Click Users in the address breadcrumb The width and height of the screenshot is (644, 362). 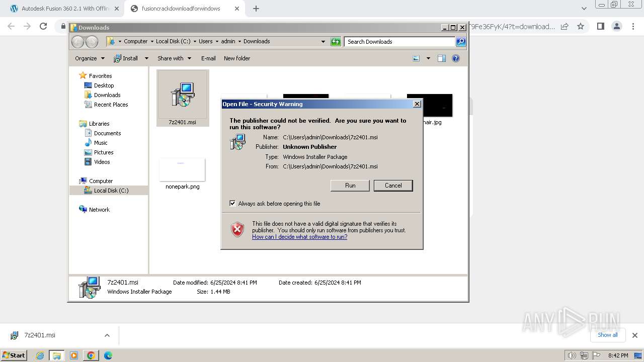[205, 42]
